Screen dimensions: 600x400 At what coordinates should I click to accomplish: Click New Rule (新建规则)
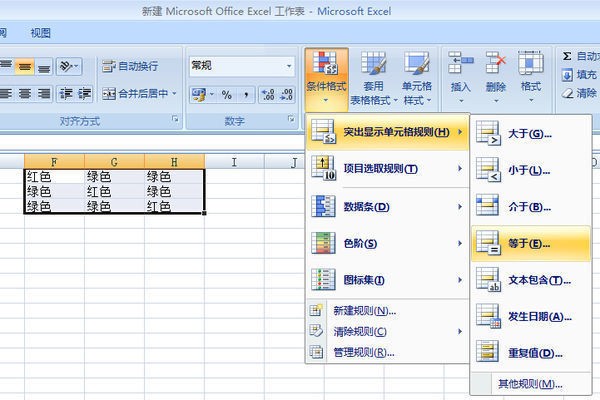pos(387,311)
